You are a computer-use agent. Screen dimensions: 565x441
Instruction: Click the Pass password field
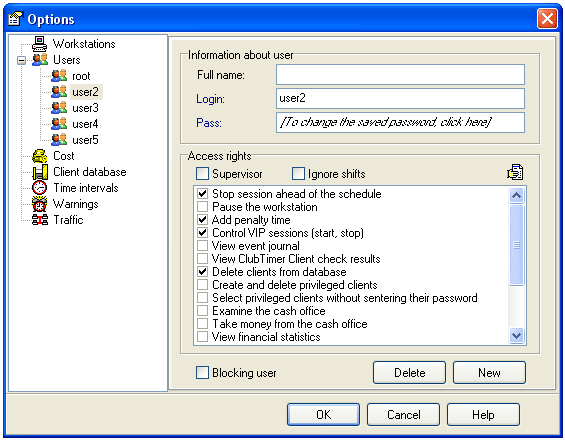[400, 122]
